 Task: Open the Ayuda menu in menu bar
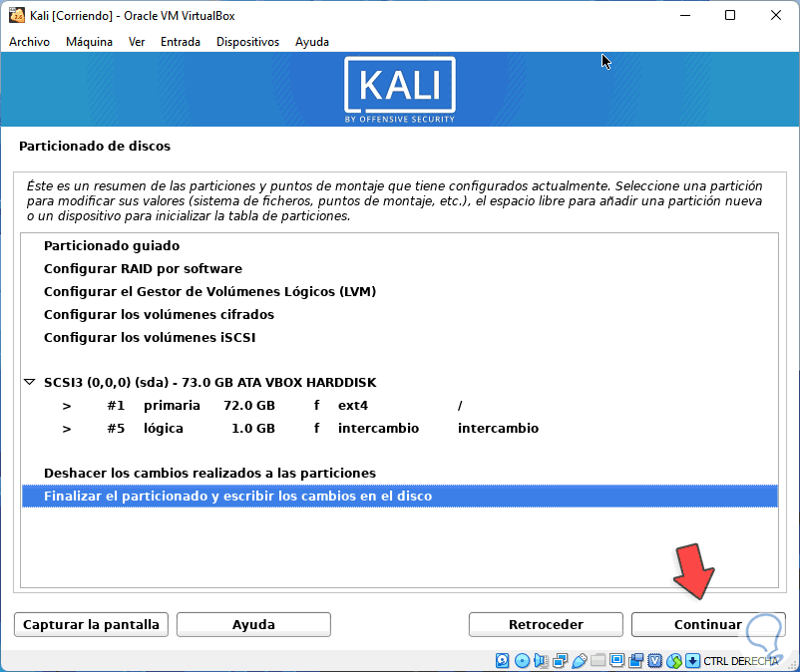(x=312, y=42)
